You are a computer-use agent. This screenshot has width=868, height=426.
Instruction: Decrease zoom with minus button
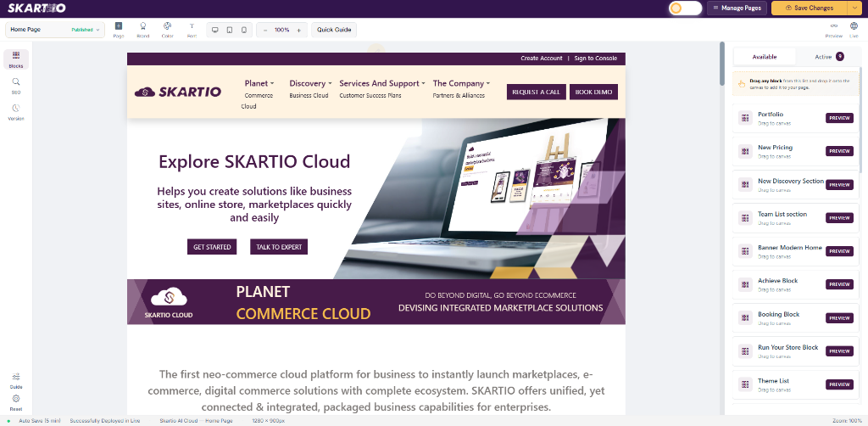tap(265, 30)
